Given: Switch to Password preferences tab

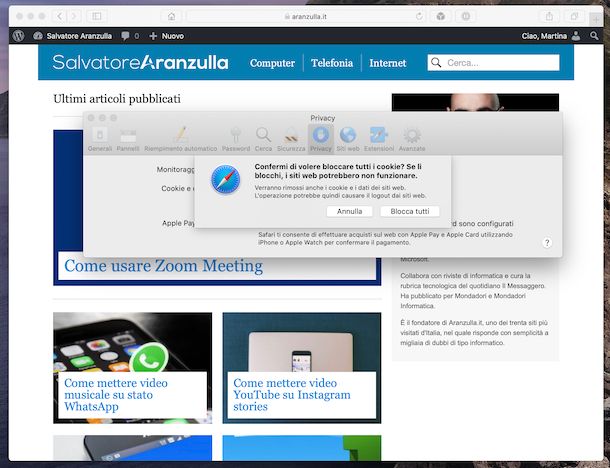Looking at the screenshot, I should 236,139.
